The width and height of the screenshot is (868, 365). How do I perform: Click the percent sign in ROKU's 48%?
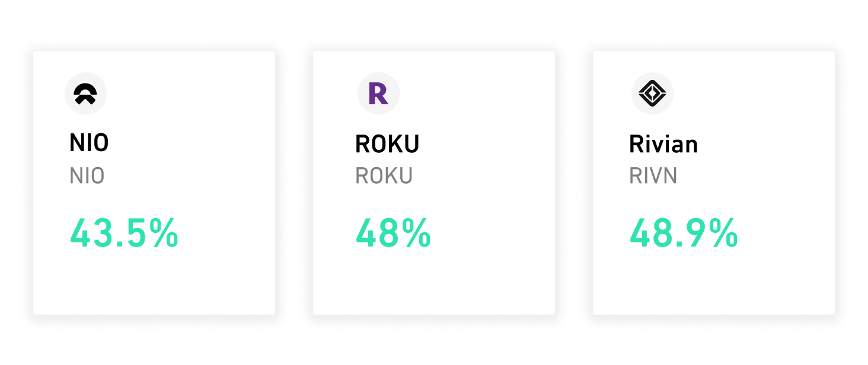(x=417, y=233)
